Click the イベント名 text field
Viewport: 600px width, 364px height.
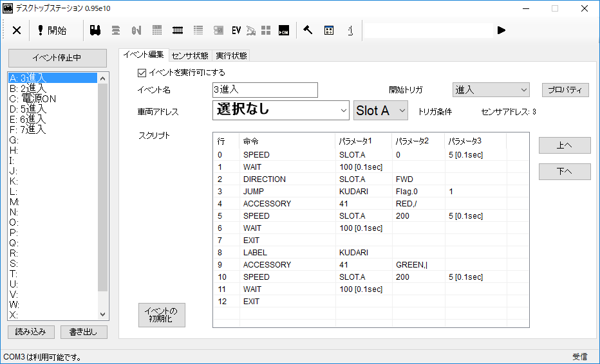[x=265, y=90]
